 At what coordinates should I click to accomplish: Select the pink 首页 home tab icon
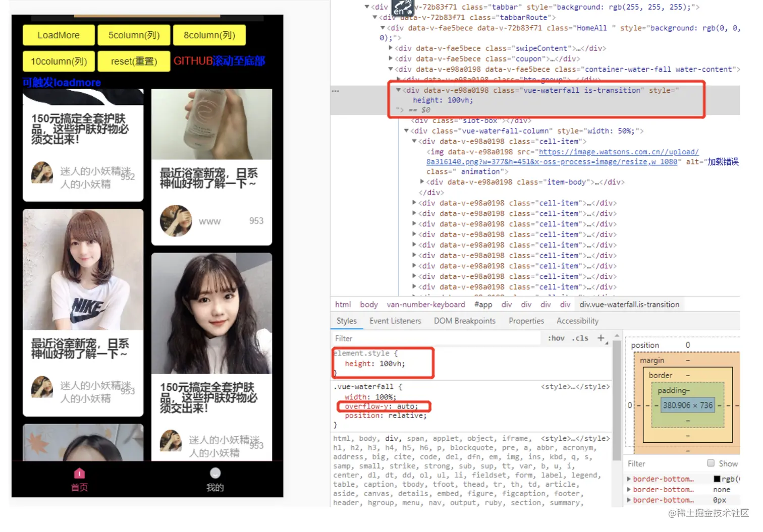(79, 473)
